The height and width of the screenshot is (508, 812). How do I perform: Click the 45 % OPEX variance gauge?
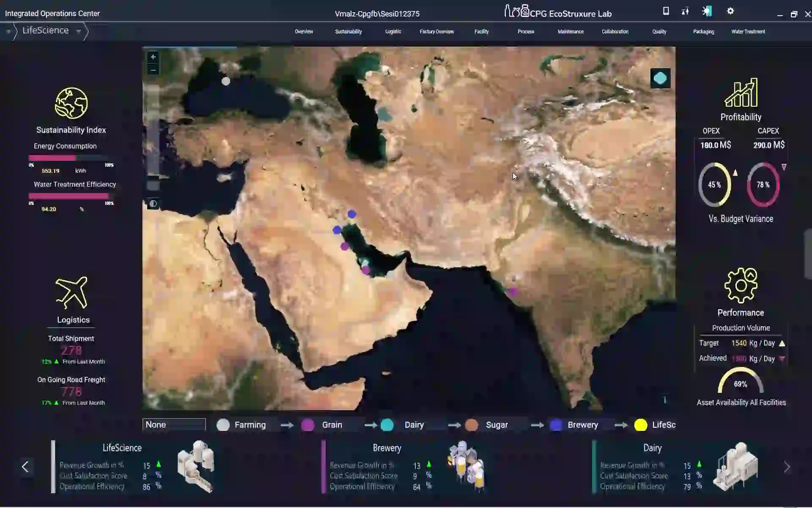click(715, 185)
